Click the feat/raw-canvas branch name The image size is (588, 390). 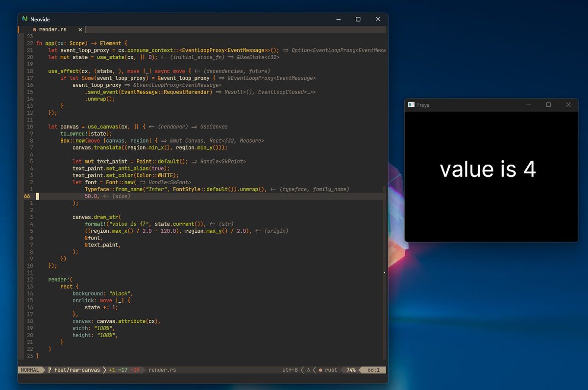click(x=77, y=370)
